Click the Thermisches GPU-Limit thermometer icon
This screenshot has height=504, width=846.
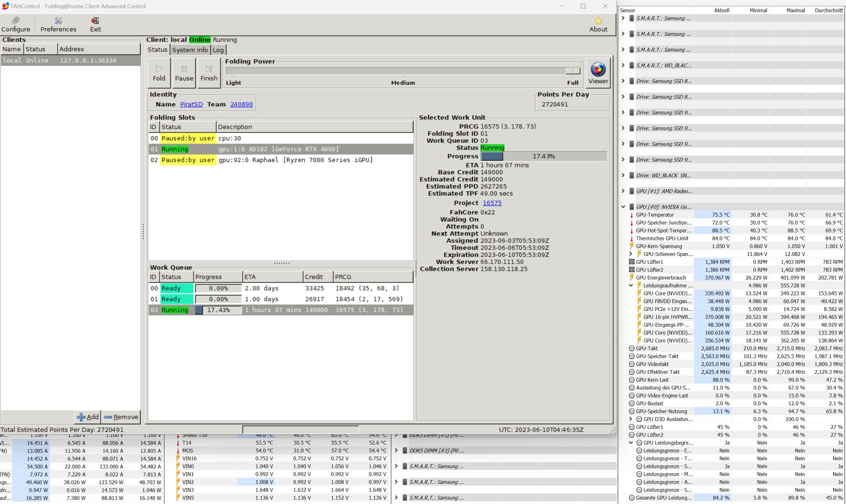632,238
